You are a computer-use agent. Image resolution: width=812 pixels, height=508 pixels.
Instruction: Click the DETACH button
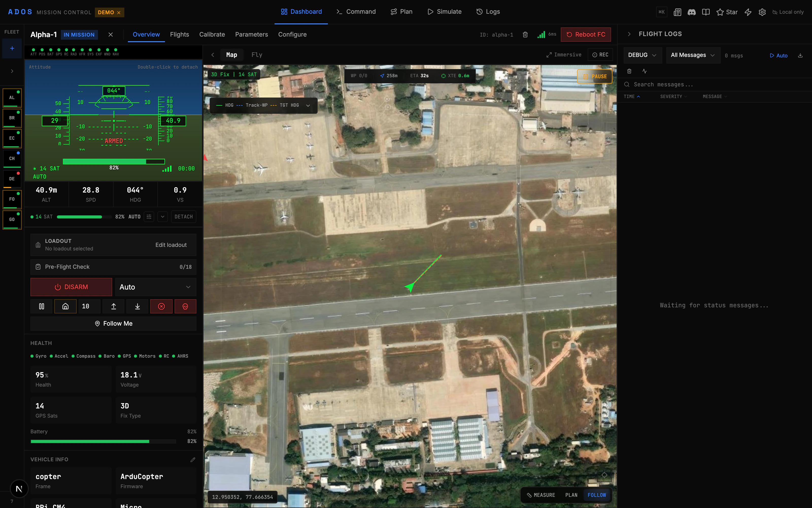[183, 217]
